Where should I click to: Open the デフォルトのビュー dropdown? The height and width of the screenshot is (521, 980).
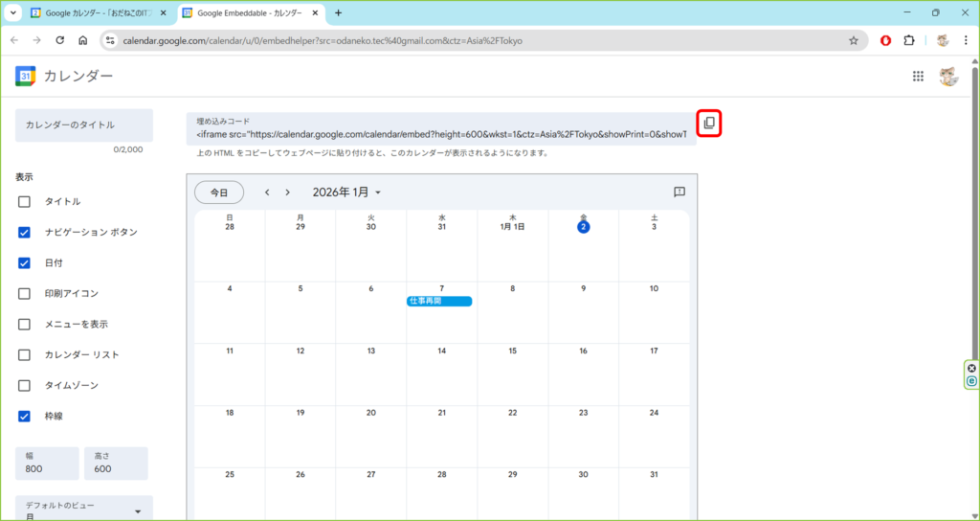(84, 510)
